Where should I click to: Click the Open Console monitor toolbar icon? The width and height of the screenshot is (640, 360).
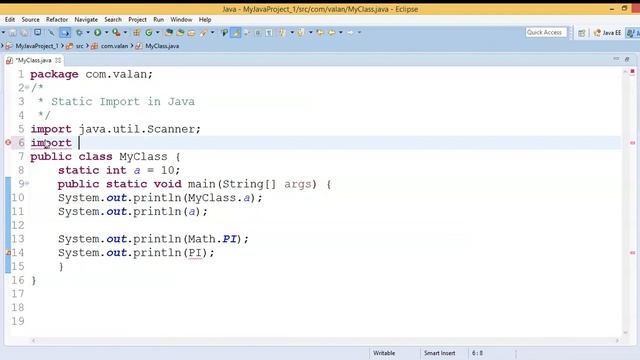point(38,32)
